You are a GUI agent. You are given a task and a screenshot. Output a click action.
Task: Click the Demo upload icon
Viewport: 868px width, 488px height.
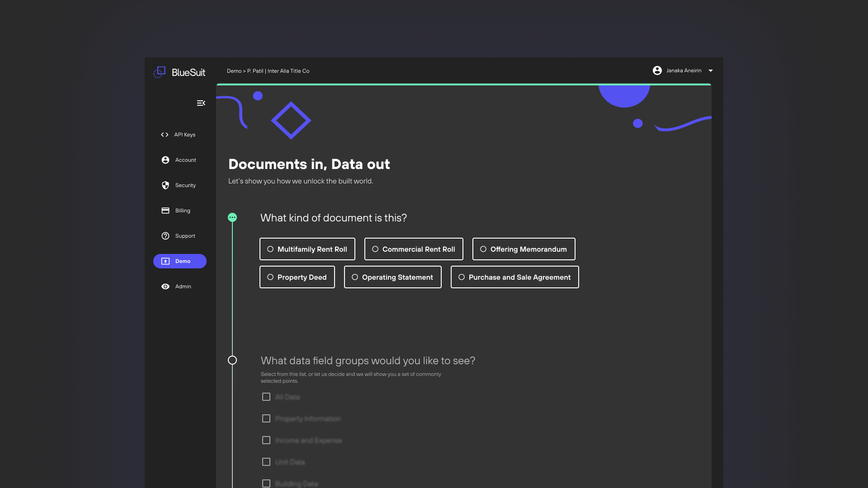pos(165,261)
